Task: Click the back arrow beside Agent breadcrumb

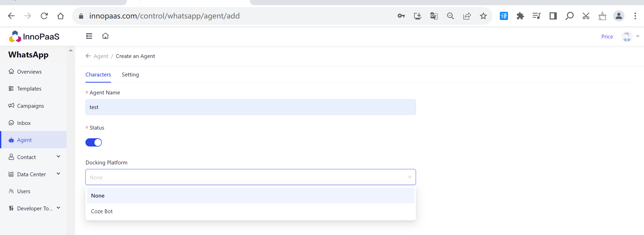Action: pos(88,56)
